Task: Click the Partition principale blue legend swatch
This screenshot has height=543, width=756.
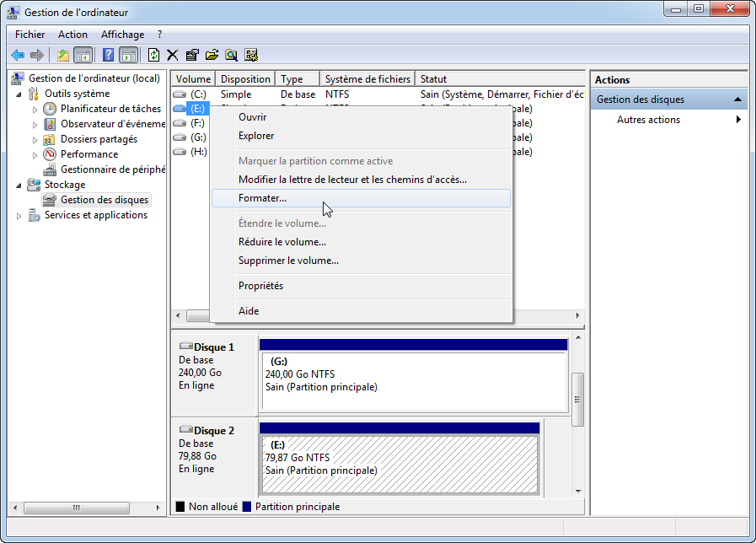Action: pos(247,507)
